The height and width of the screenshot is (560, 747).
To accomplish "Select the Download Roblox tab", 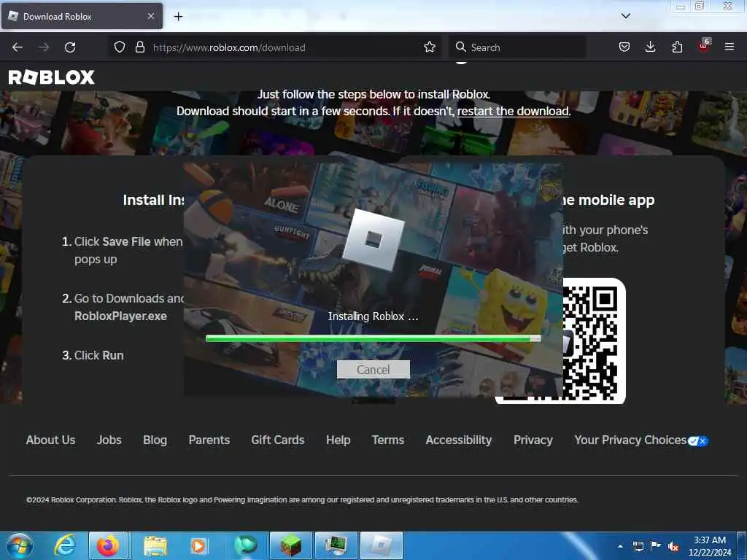I will [82, 16].
